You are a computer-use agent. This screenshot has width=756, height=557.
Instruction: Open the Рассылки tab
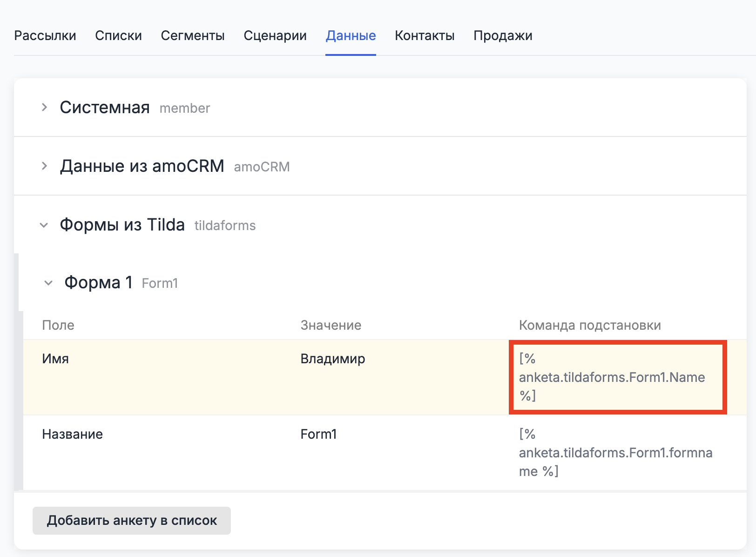[45, 36]
